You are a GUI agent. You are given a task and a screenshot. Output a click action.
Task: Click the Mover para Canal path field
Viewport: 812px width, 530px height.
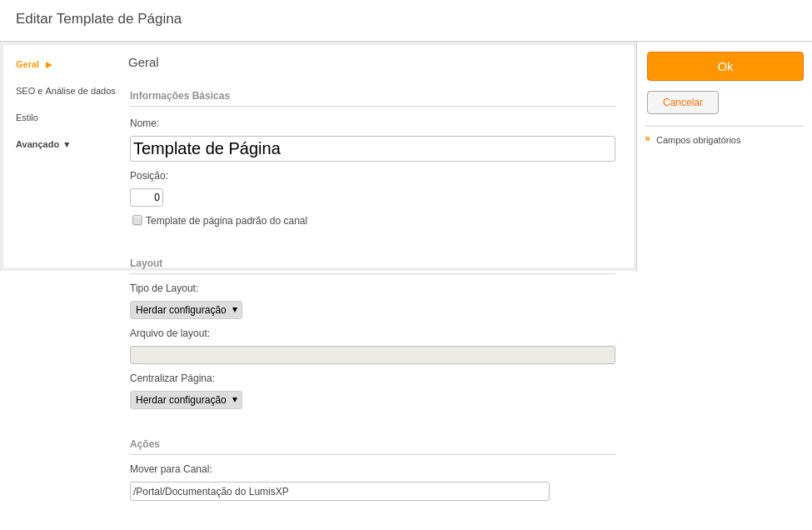pos(340,491)
